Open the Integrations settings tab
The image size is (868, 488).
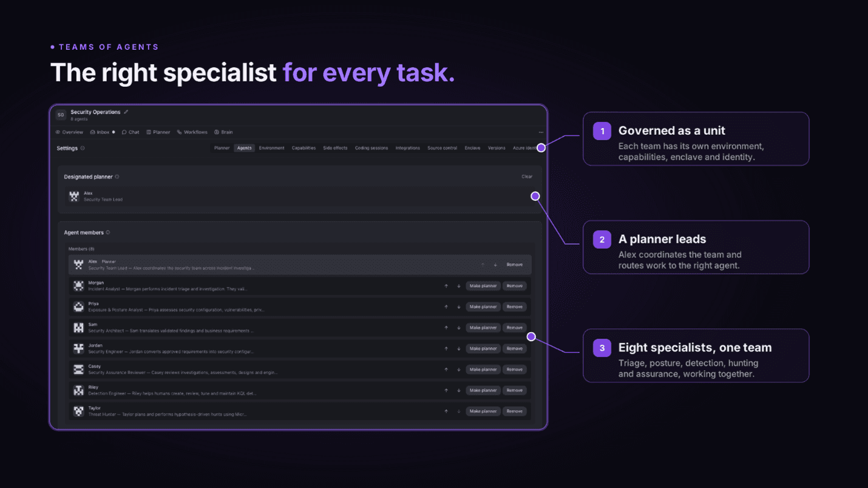(x=408, y=148)
